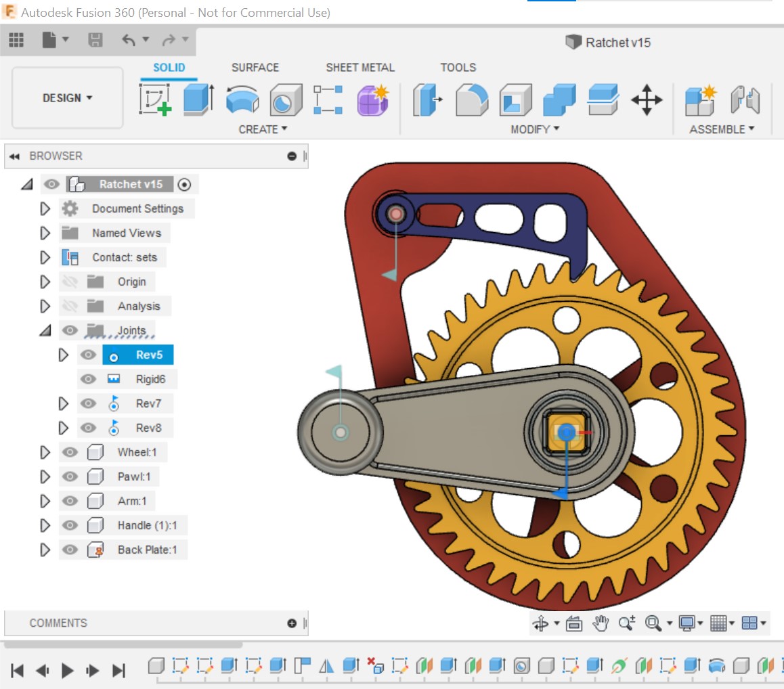Expand Contact: sets node
This screenshot has width=784, height=689.
[x=45, y=257]
